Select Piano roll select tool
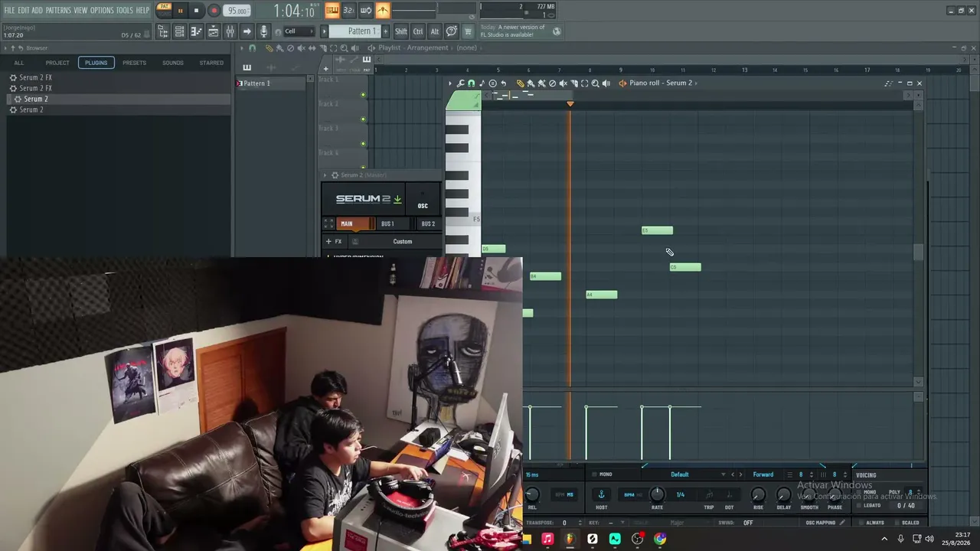980x551 pixels. [585, 83]
